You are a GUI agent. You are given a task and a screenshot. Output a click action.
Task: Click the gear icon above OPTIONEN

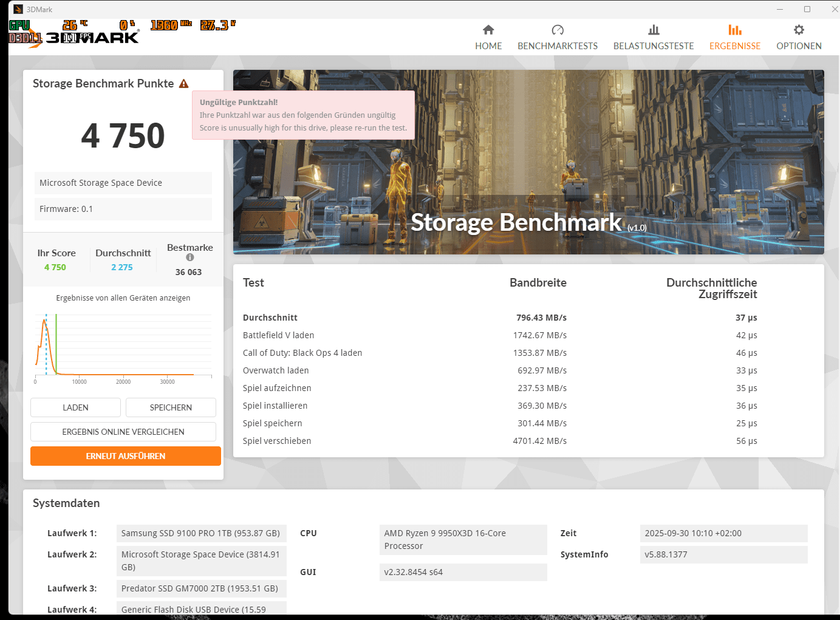click(x=799, y=30)
